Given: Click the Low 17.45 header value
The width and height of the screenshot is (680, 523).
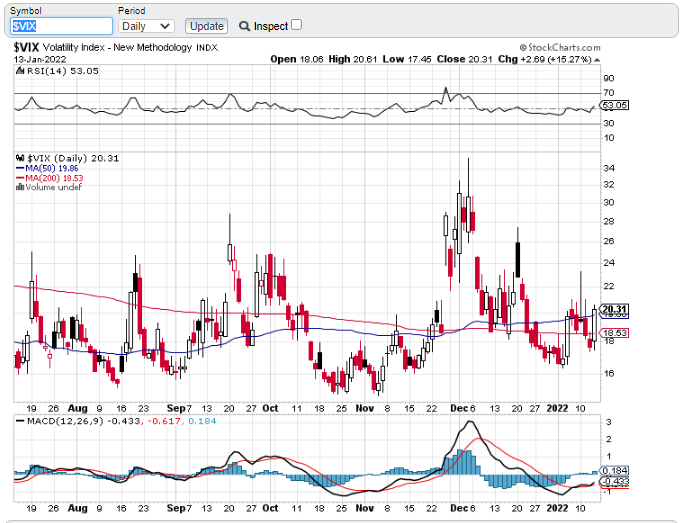Looking at the screenshot, I should 407,59.
